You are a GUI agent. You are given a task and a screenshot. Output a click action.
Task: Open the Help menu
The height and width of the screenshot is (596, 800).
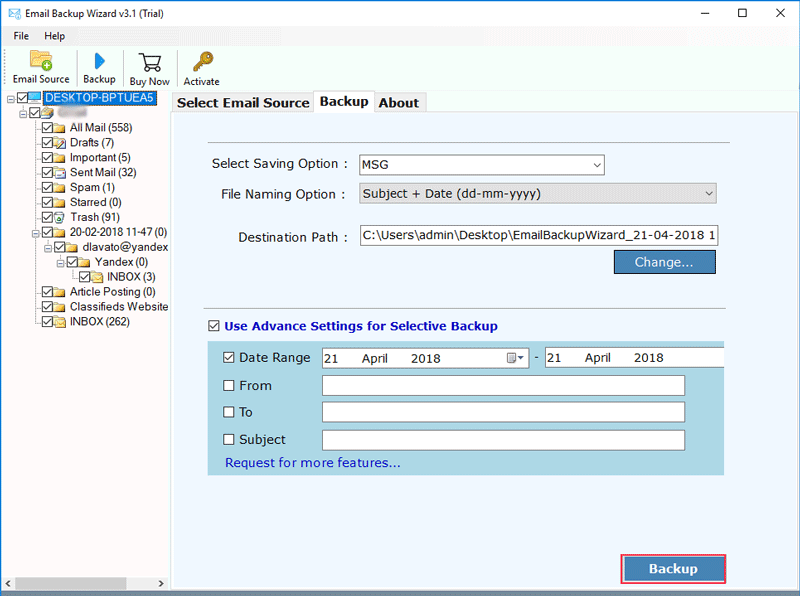click(54, 36)
